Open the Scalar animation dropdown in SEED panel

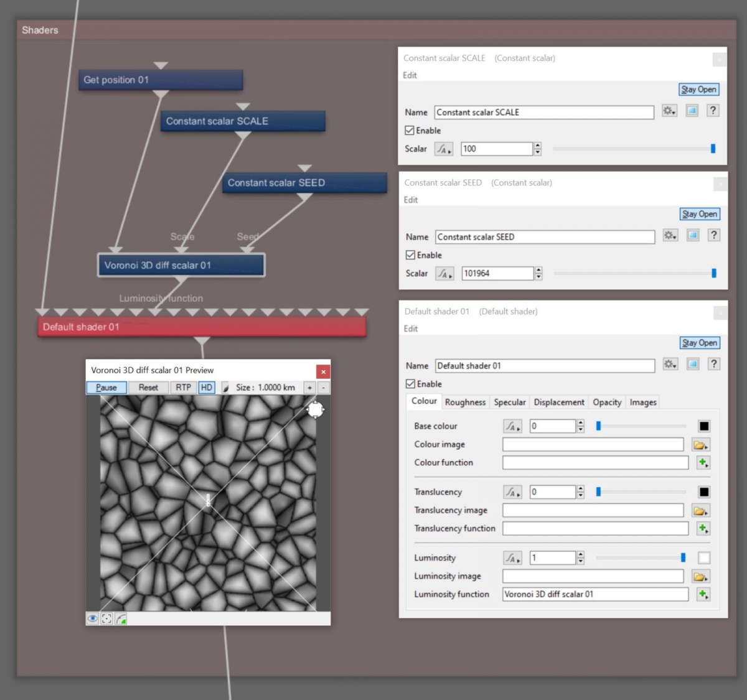444,273
